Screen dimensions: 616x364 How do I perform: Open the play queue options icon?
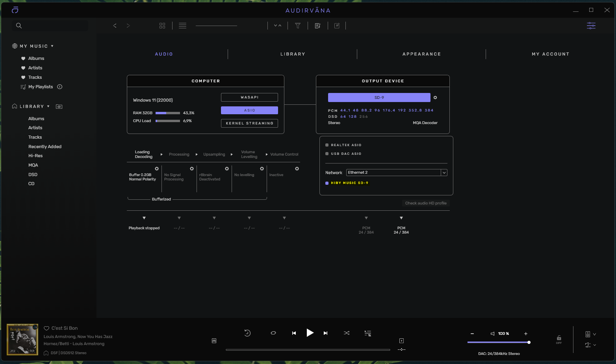pyautogui.click(x=367, y=333)
